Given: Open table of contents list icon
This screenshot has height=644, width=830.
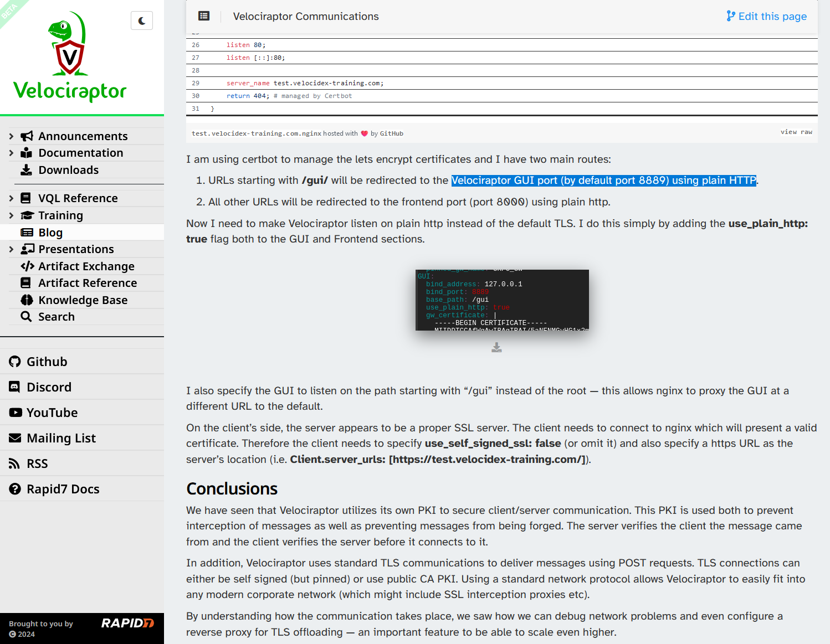Looking at the screenshot, I should click(x=204, y=16).
